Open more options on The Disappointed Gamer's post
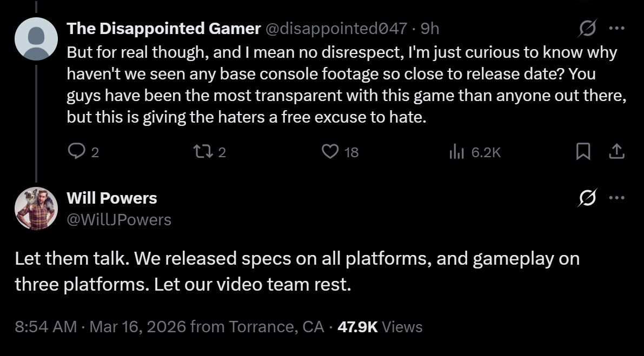The height and width of the screenshot is (356, 644). coord(616,29)
